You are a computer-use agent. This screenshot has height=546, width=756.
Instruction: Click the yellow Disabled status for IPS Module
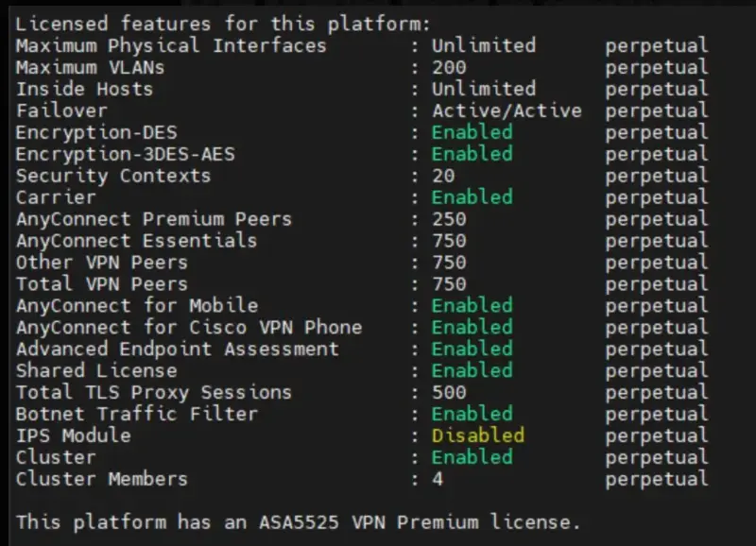(477, 435)
